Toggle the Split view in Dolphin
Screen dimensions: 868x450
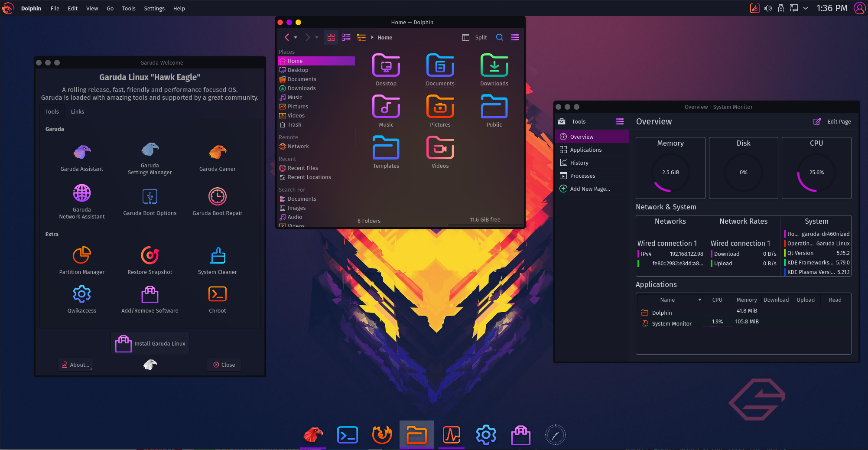pos(475,37)
